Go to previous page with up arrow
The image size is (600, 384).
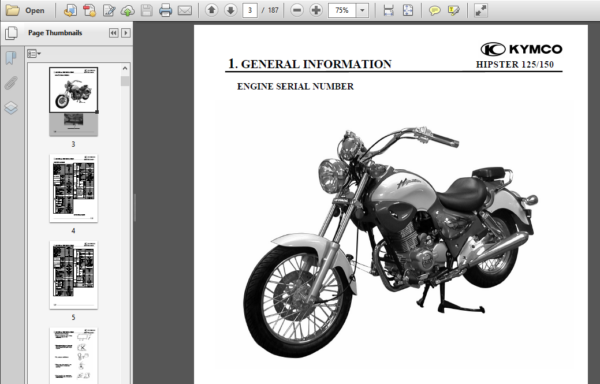[x=212, y=10]
